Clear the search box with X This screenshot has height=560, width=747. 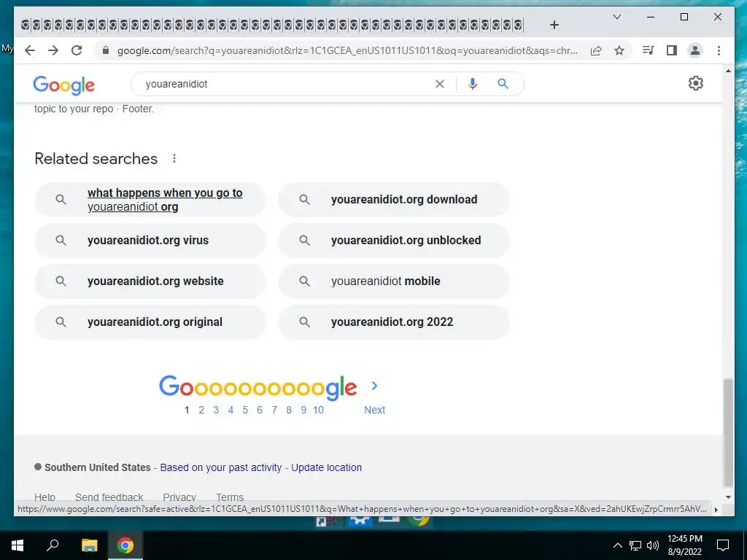click(x=440, y=84)
